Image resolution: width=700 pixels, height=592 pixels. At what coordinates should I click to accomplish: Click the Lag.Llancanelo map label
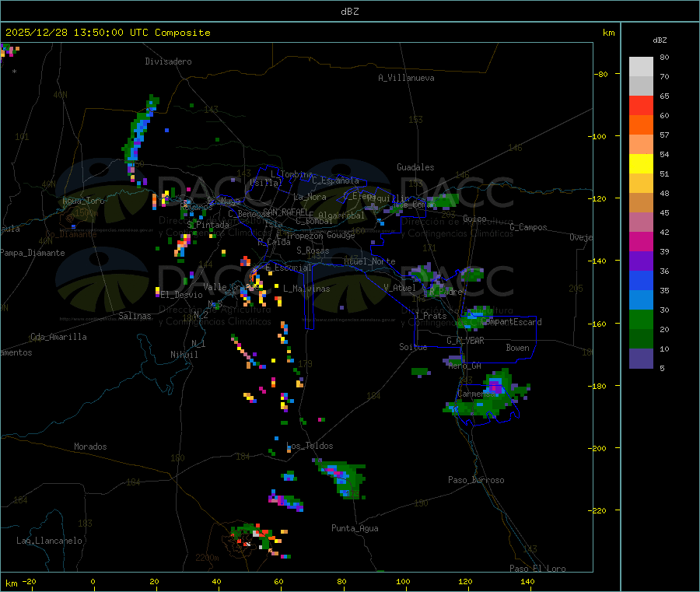(x=50, y=541)
